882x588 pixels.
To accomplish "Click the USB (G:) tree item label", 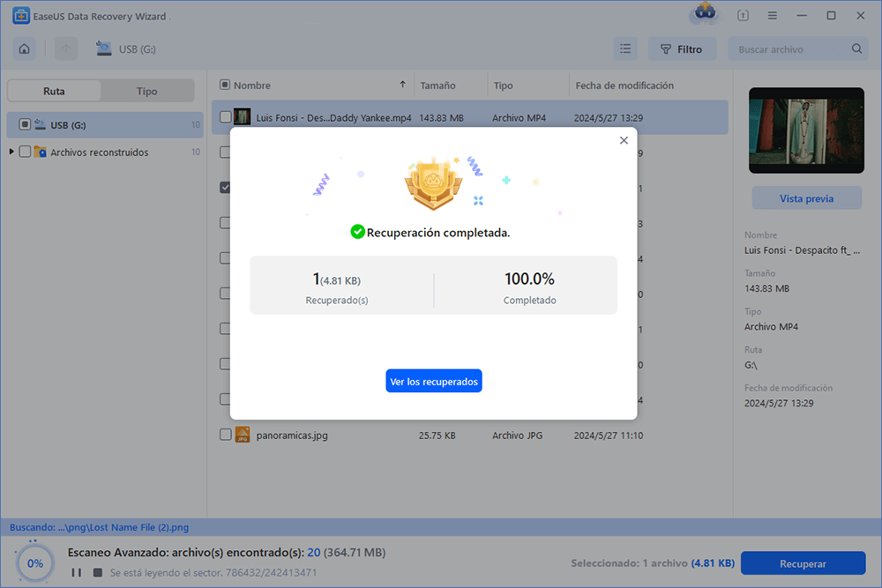I will coord(68,125).
